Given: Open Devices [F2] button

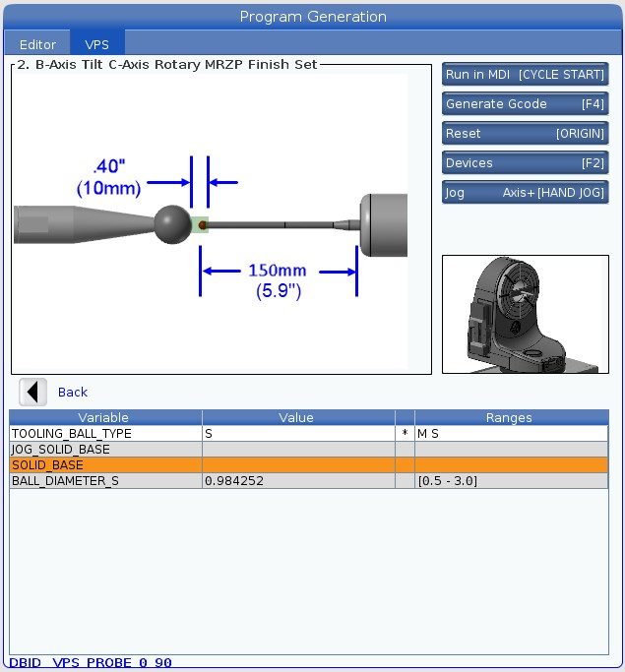Looking at the screenshot, I should [x=526, y=163].
